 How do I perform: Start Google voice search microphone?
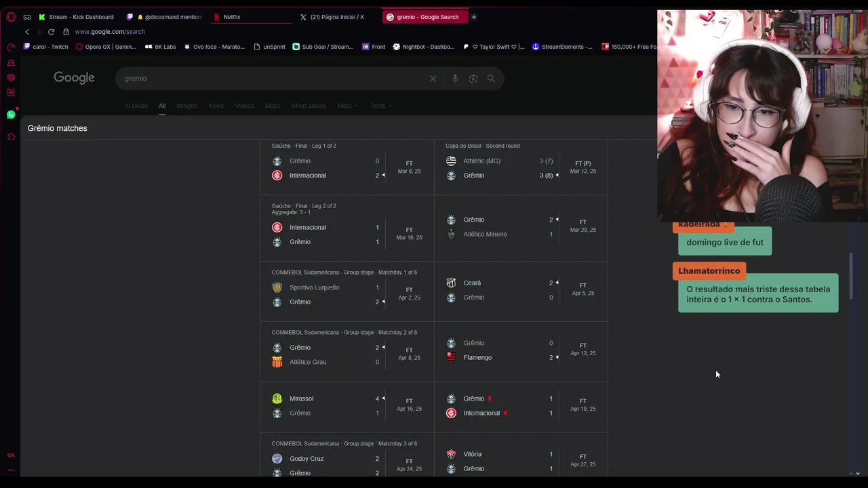[455, 79]
